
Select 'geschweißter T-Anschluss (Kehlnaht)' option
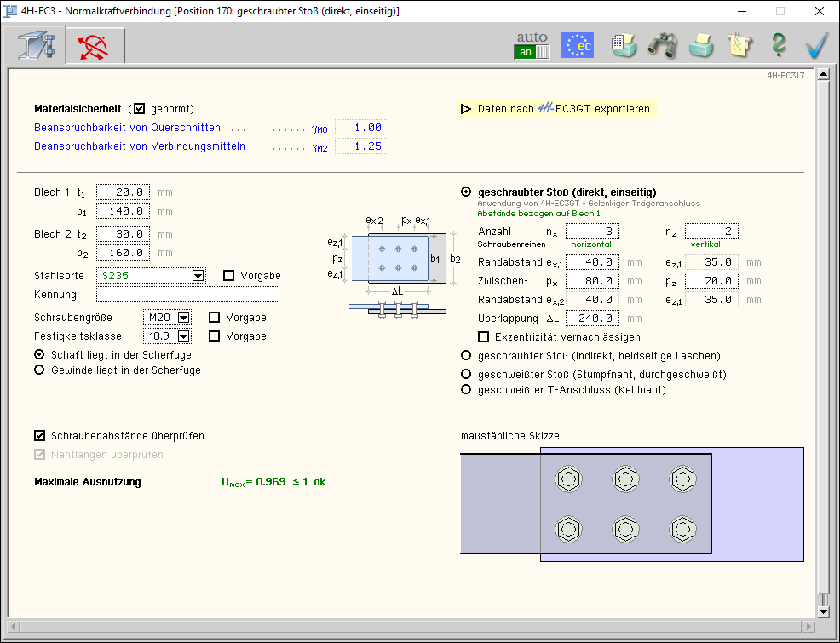pos(466,390)
